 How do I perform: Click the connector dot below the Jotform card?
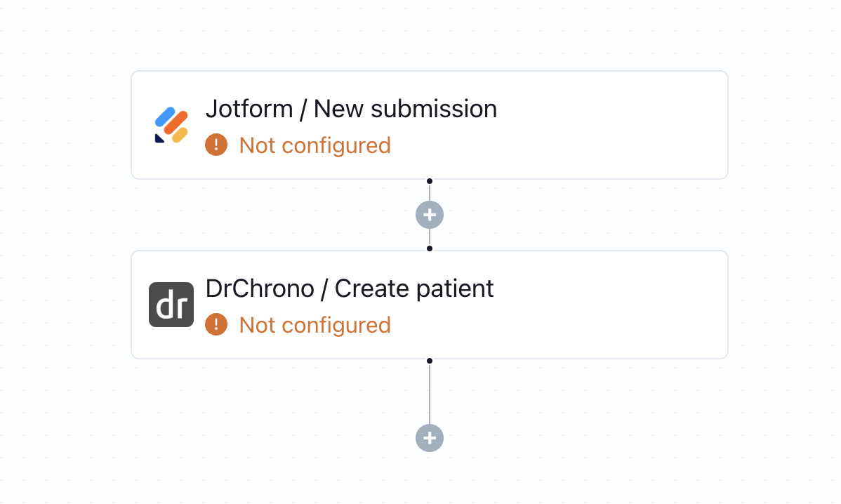[x=429, y=180]
